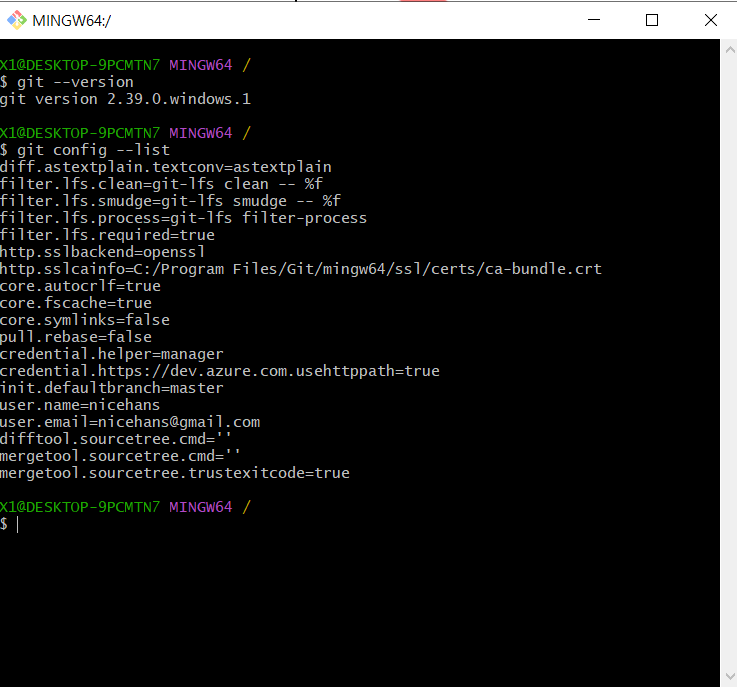The height and width of the screenshot is (687, 737).
Task: Minimize the MINGW64 terminal window
Action: [x=594, y=20]
